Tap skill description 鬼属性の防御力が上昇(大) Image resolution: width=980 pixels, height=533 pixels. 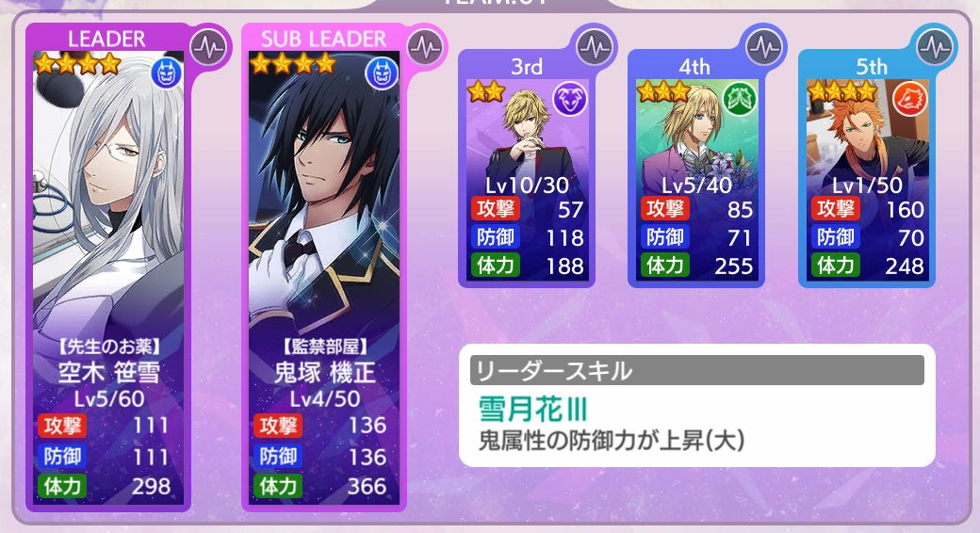612,441
